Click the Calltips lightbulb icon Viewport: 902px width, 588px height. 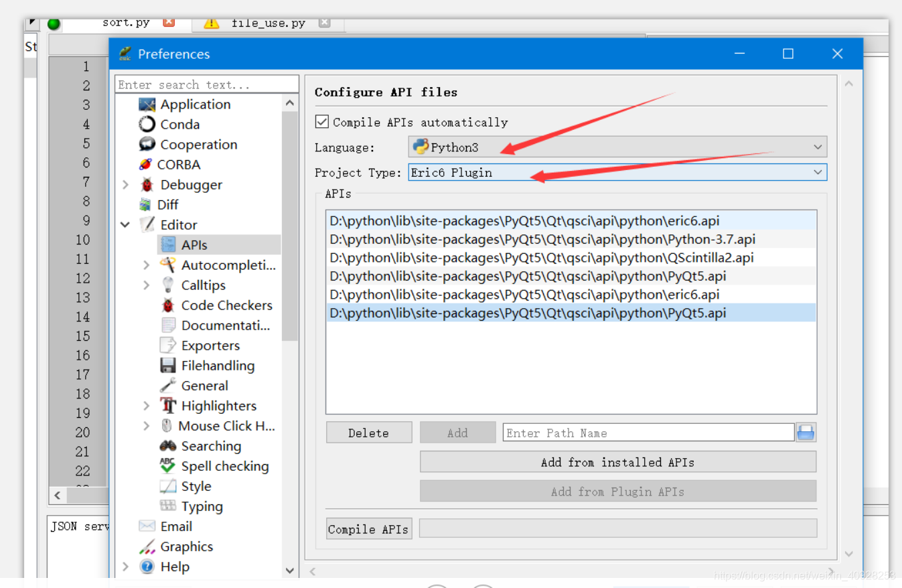168,285
